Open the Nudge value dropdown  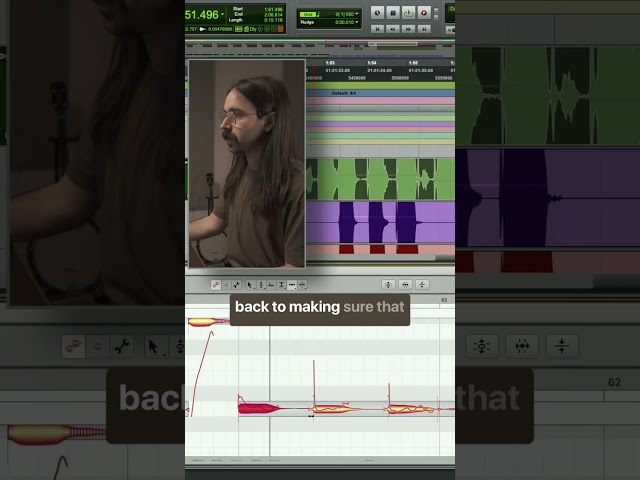357,22
